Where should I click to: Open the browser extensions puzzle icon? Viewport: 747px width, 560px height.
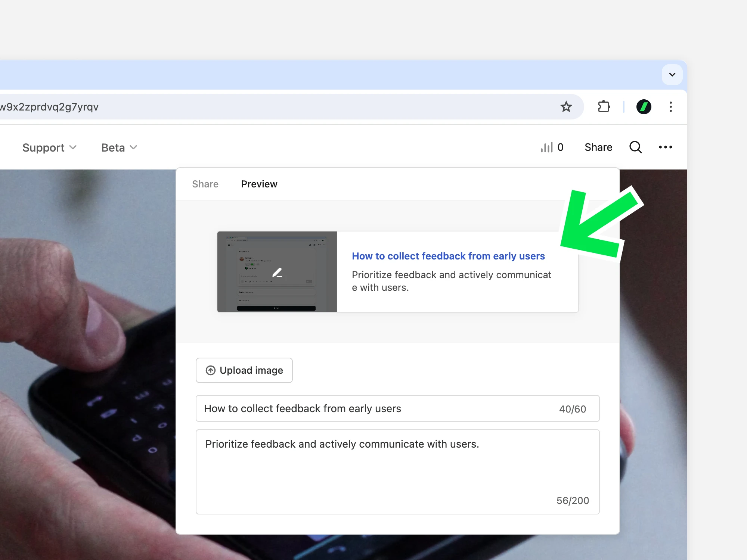(x=604, y=107)
